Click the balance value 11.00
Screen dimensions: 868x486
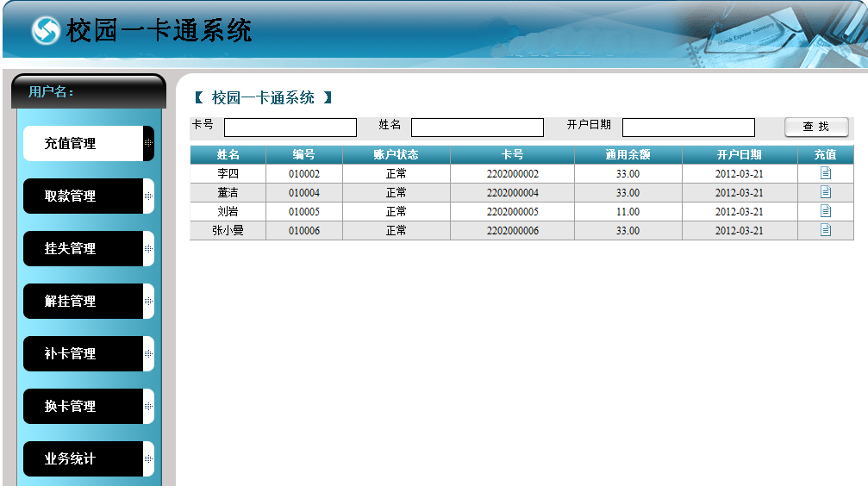628,211
